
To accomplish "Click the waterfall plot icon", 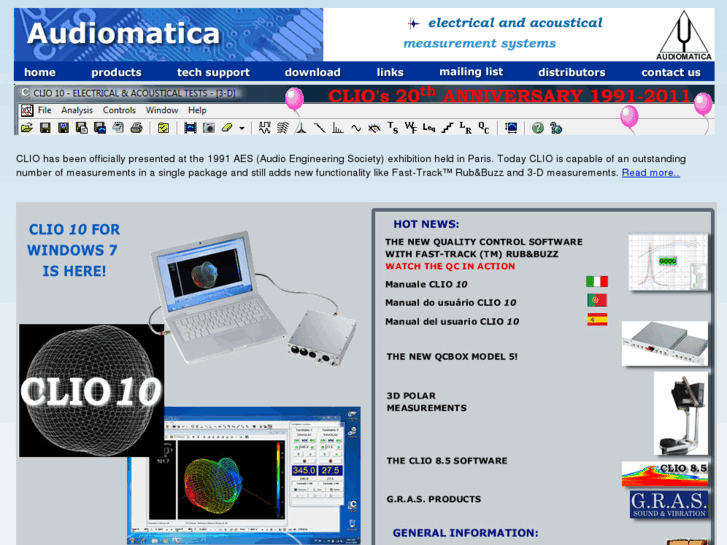I will tap(283, 128).
